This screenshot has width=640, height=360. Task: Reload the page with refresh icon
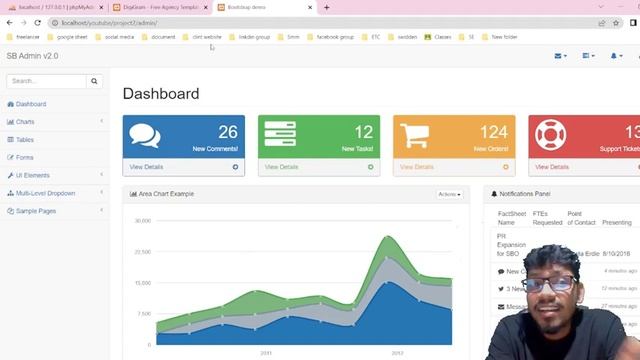(38, 23)
